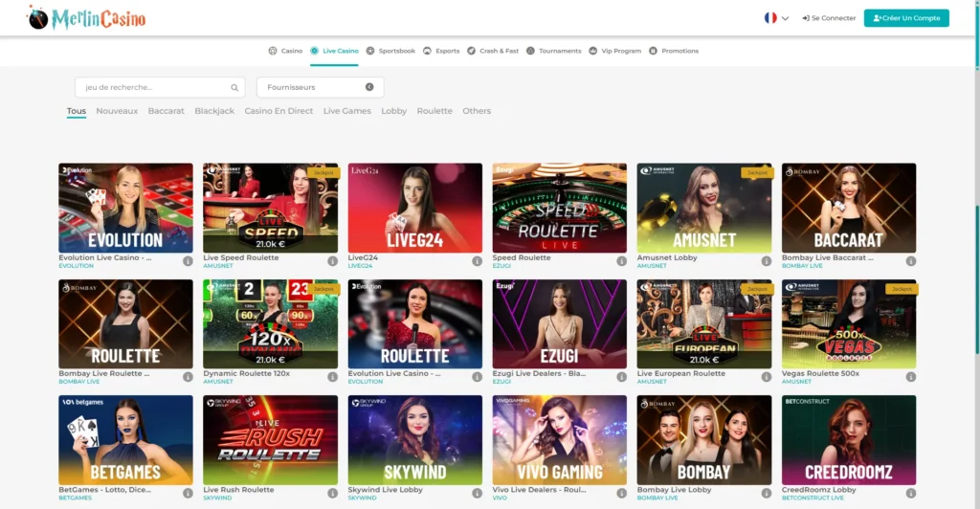
Task: Click the BOMBAY LIVE link under Bombay Live Baccarat
Action: 802,265
